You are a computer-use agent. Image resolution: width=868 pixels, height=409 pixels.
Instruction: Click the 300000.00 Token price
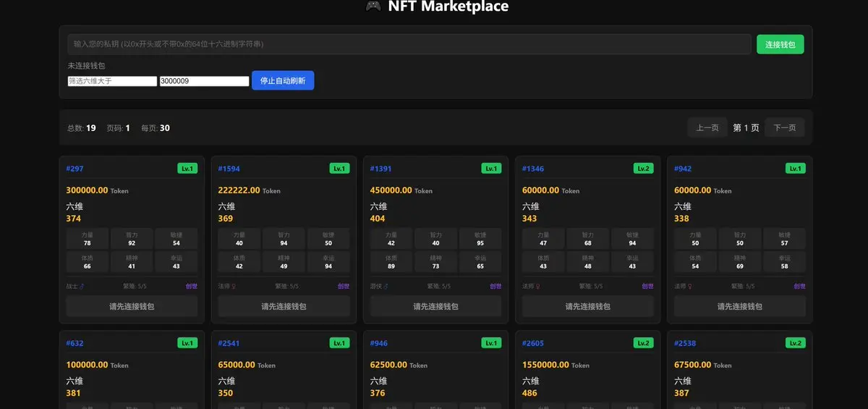(97, 190)
